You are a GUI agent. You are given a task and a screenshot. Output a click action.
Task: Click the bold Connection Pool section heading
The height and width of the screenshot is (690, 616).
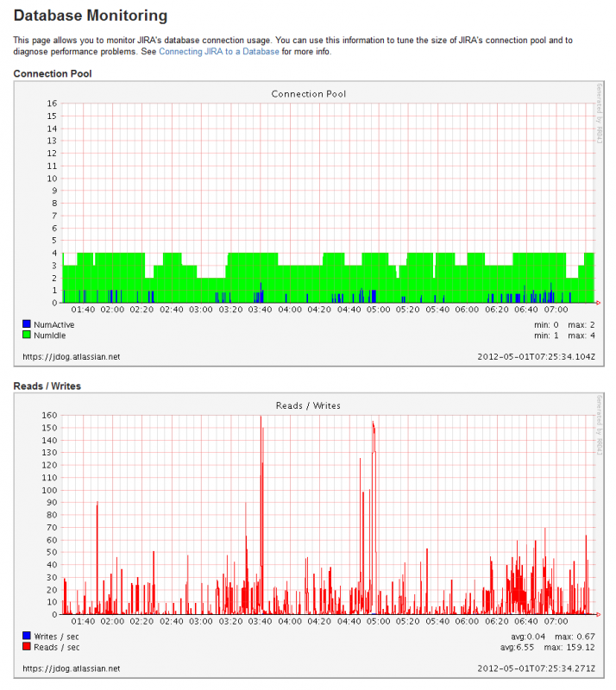tap(53, 73)
